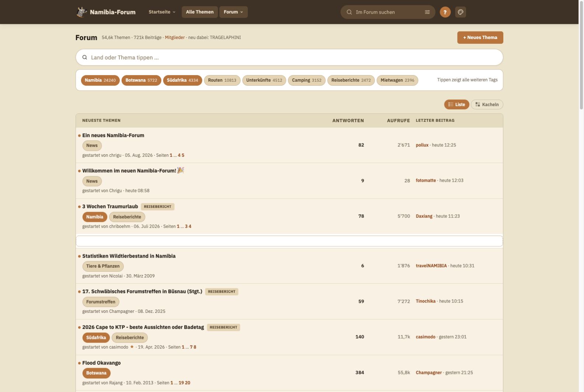This screenshot has width=584, height=392.
Task: Click the Tiere & Pflanzen tag
Action: coord(103,266)
